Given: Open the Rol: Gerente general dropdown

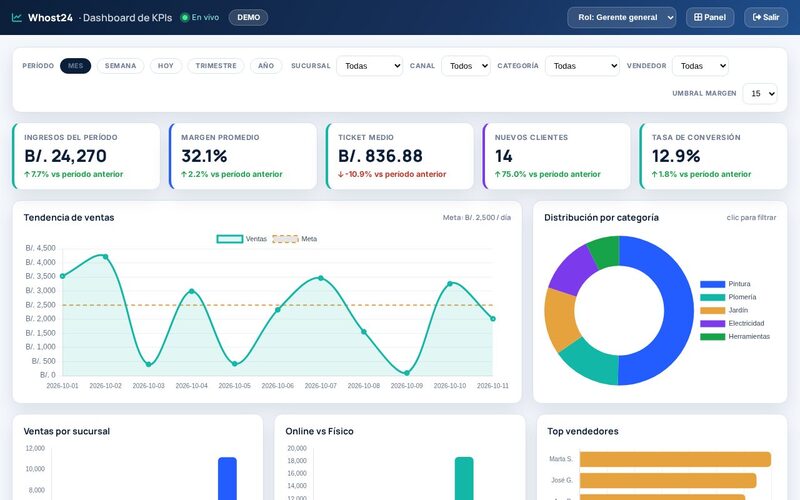Looking at the screenshot, I should point(621,17).
